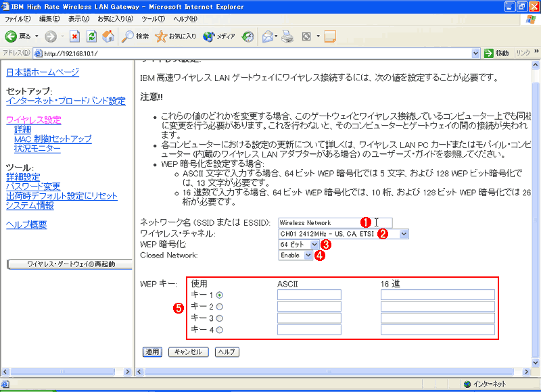The image size is (541, 392).
Task: Click the Forward arrow toolbar icon
Action: [x=51, y=36]
